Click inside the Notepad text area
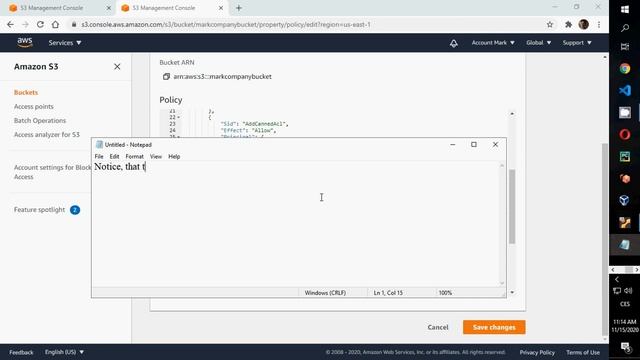Image resolution: width=640 pixels, height=360 pixels. click(x=296, y=224)
